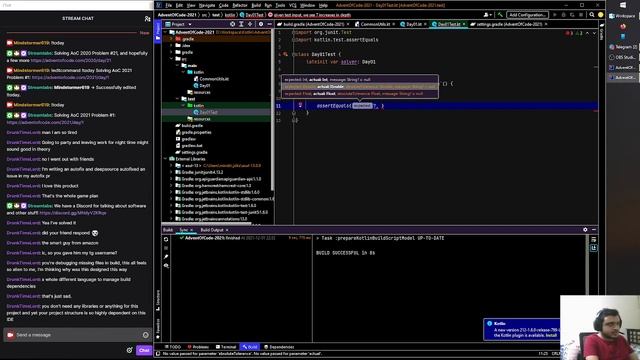Click the purple Chat send button
The image size is (640, 360).
coord(144,350)
